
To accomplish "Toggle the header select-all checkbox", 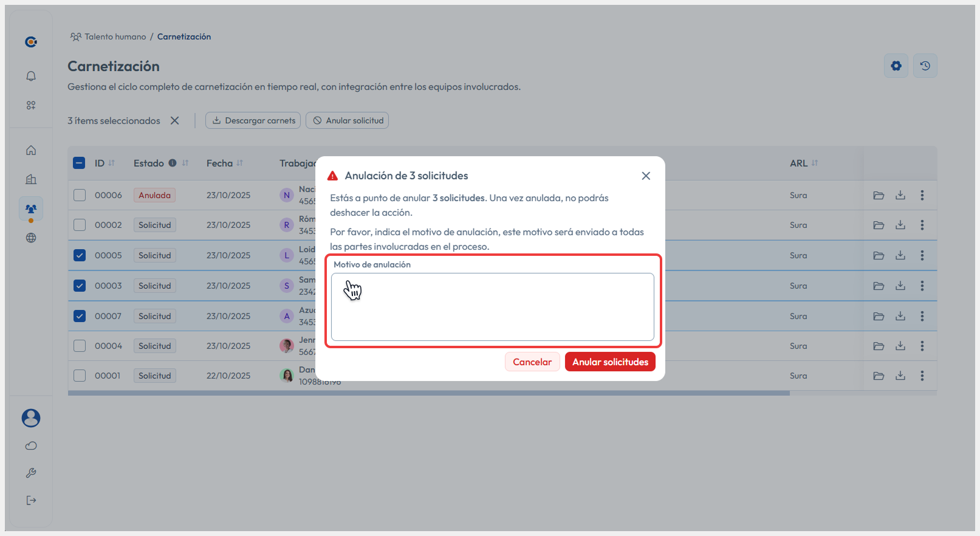I will coord(79,163).
